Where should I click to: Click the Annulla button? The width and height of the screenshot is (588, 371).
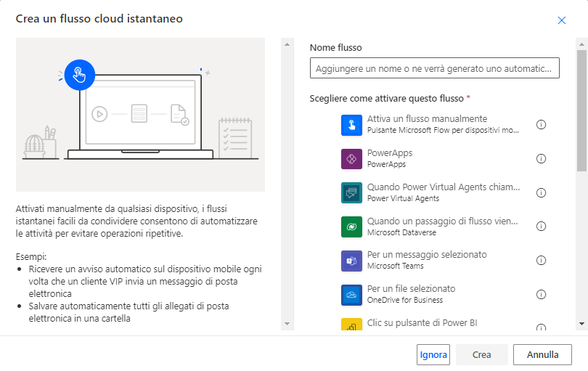(542, 354)
